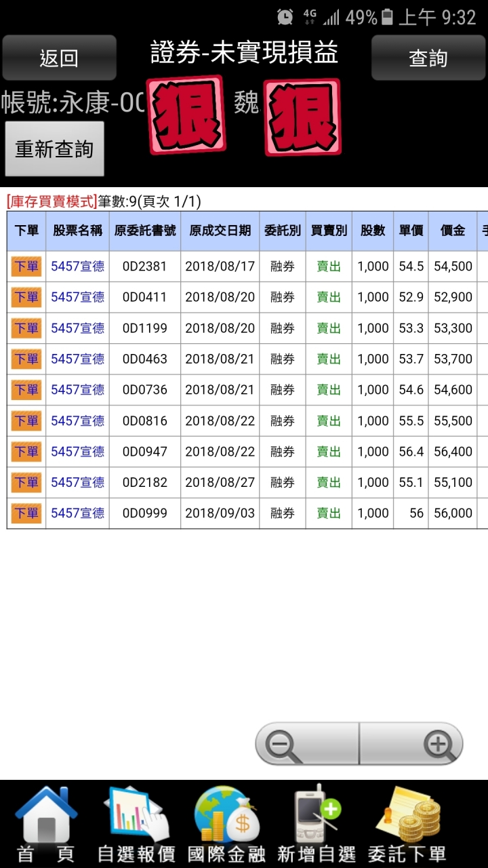Select unit price cell 55.5
The width and height of the screenshot is (488, 868).
point(411,420)
